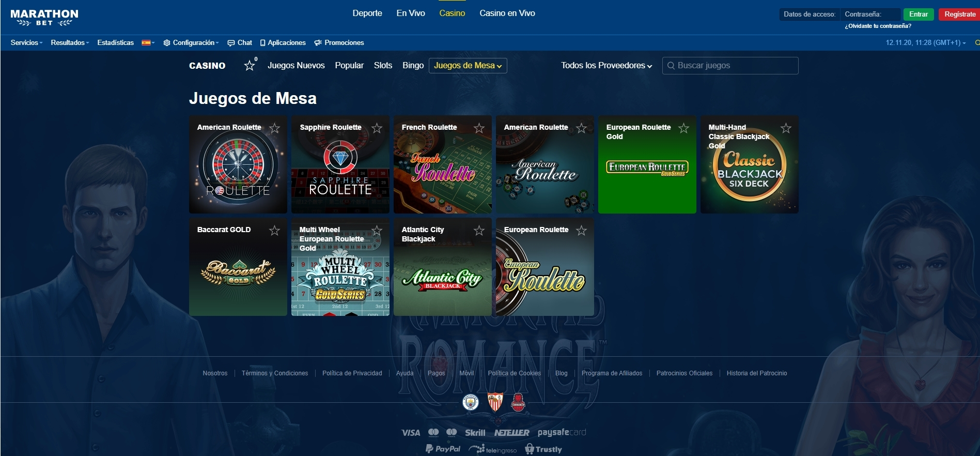Favorite the French Roulette game
Screen dimensions: 980x456
479,128
